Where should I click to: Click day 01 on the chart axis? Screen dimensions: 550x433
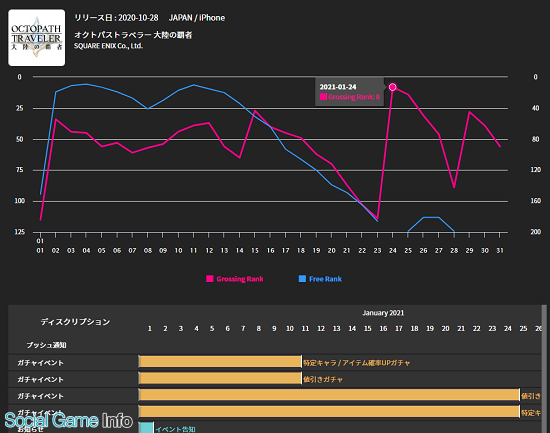tap(40, 251)
